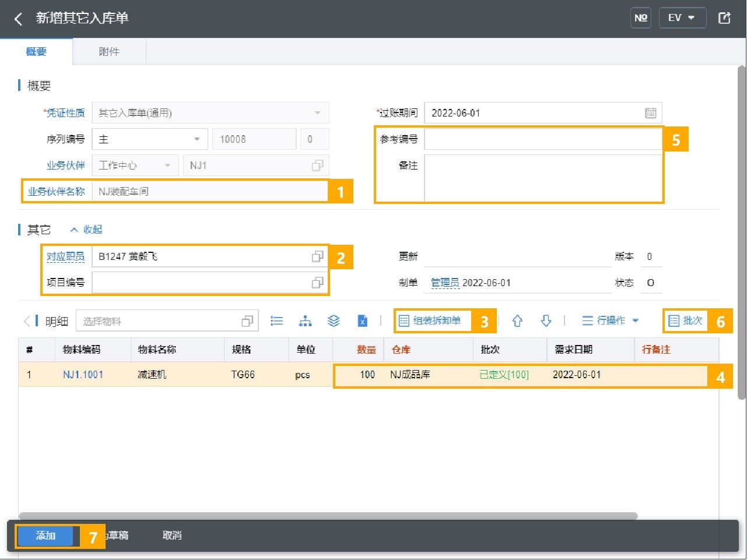Move row down with the down arrow
This screenshot has width=747, height=560.
tap(546, 321)
